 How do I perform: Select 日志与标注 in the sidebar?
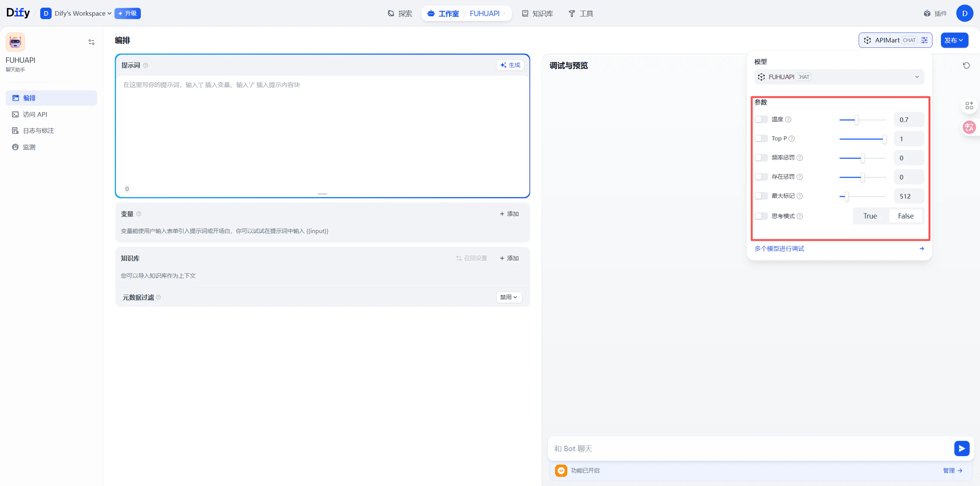(51, 131)
